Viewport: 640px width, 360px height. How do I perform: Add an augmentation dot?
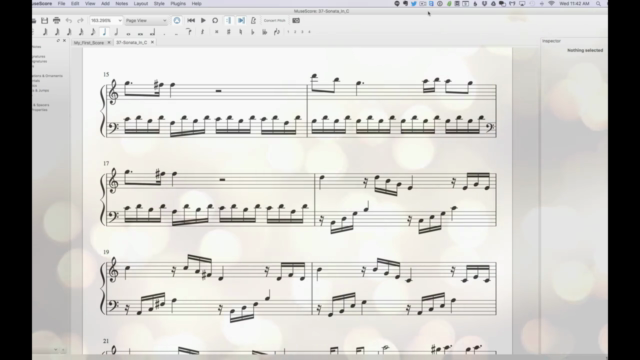pos(164,33)
